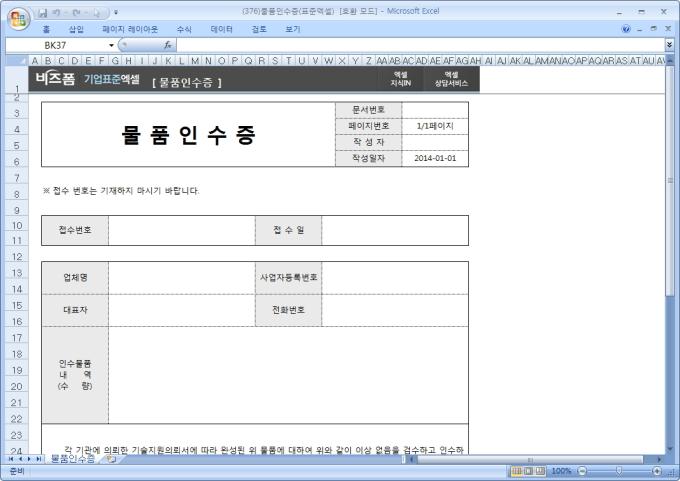Open the 수식 (Formulas) ribbon tab
Viewport: 680px width, 481px height.
coord(184,29)
